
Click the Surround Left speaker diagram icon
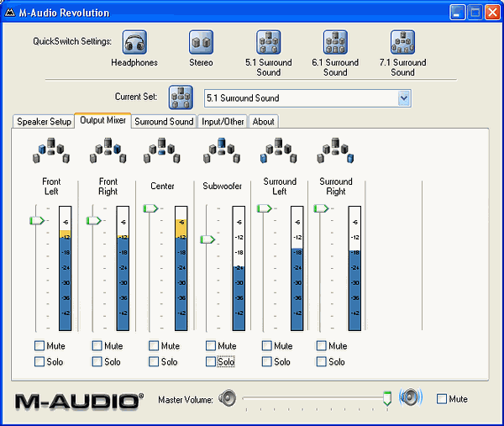pyautogui.click(x=278, y=150)
